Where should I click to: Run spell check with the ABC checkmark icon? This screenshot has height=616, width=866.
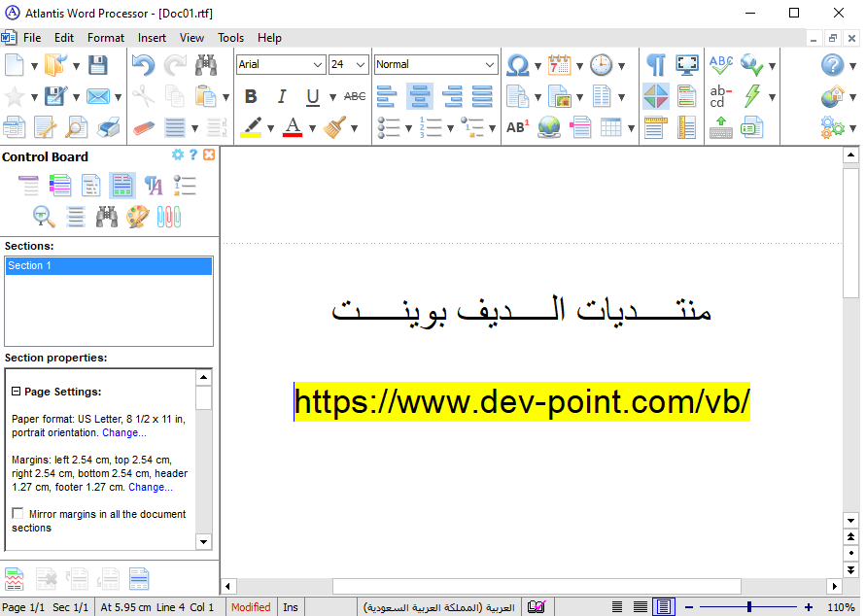tap(721, 65)
